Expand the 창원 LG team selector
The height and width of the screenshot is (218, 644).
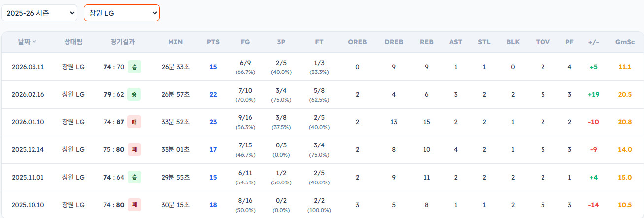[x=122, y=13]
